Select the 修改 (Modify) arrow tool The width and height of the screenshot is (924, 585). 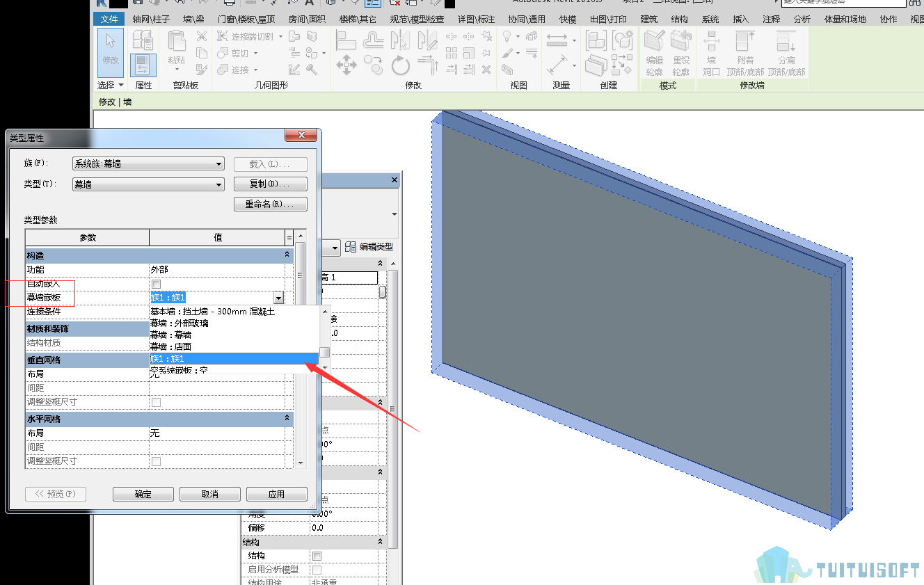tap(110, 52)
